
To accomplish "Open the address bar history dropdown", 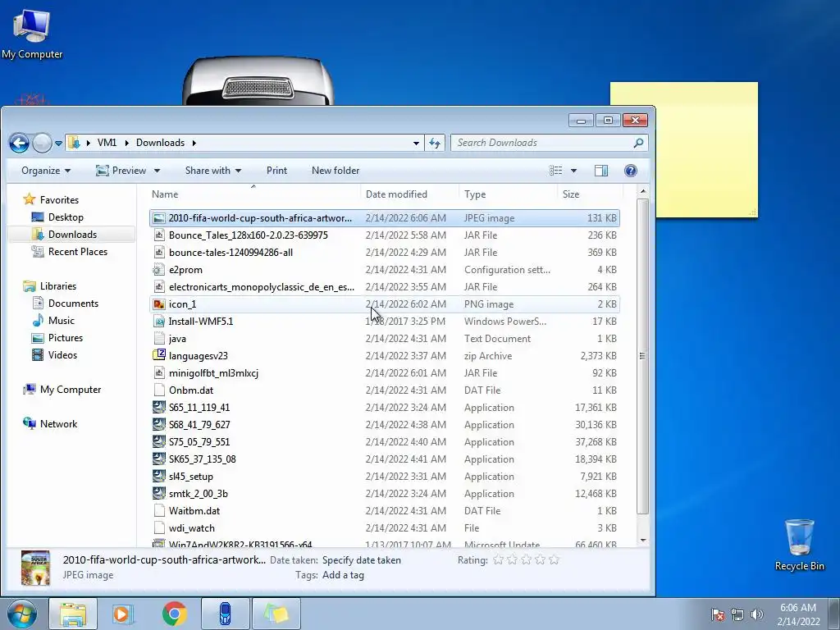I will tap(416, 143).
